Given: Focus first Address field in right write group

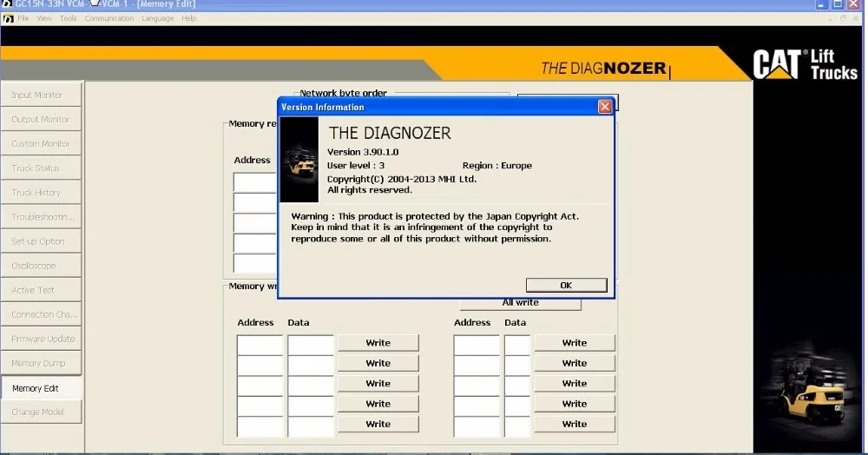Looking at the screenshot, I should tap(477, 345).
